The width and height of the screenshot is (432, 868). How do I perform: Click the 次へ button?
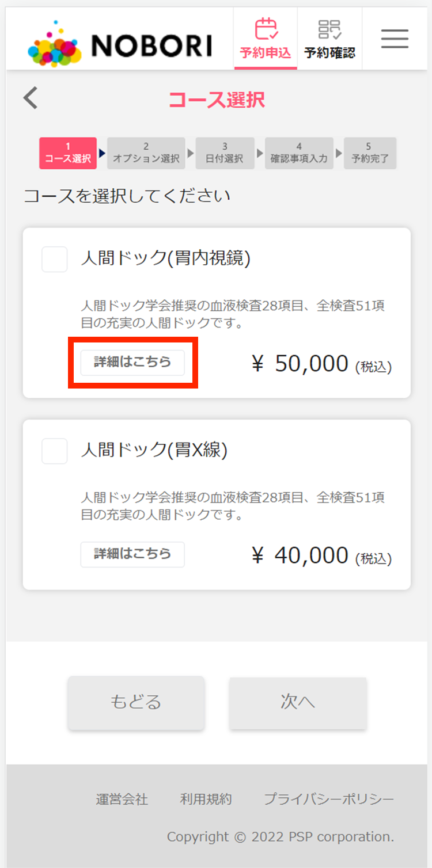[x=298, y=703]
